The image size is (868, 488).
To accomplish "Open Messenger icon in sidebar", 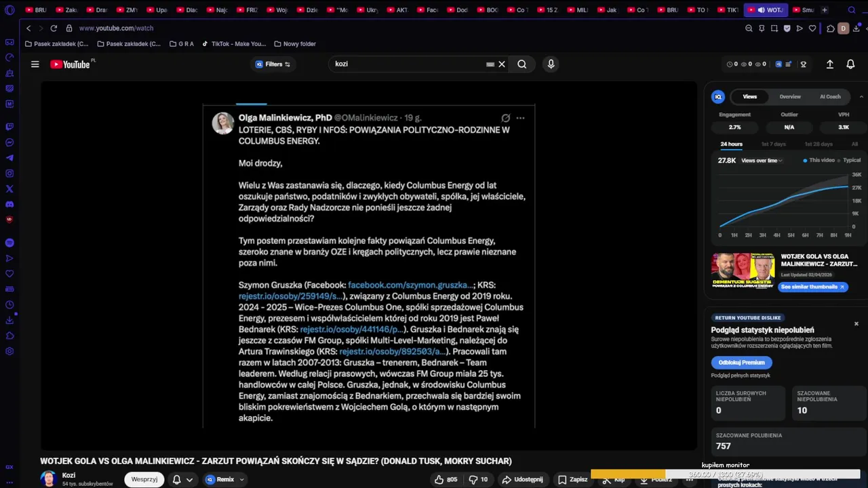I will pos(9,142).
